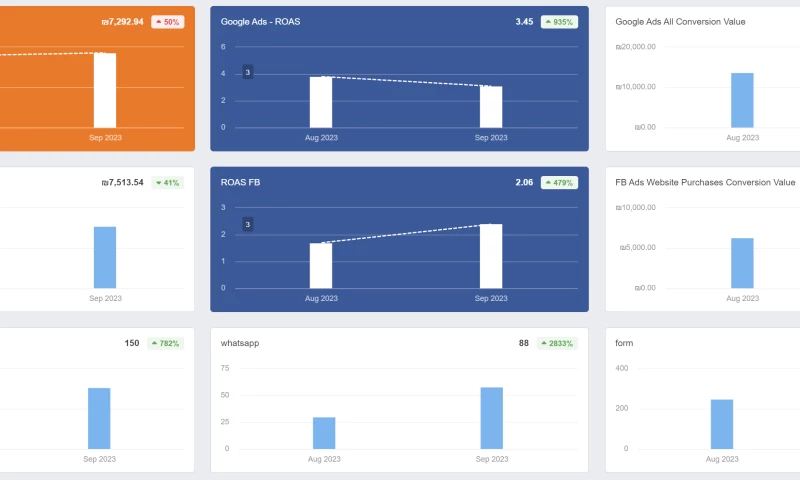Click the annotation marker 3 in ROAS FB chart
Viewport: 800px width, 480px height.
click(247, 224)
